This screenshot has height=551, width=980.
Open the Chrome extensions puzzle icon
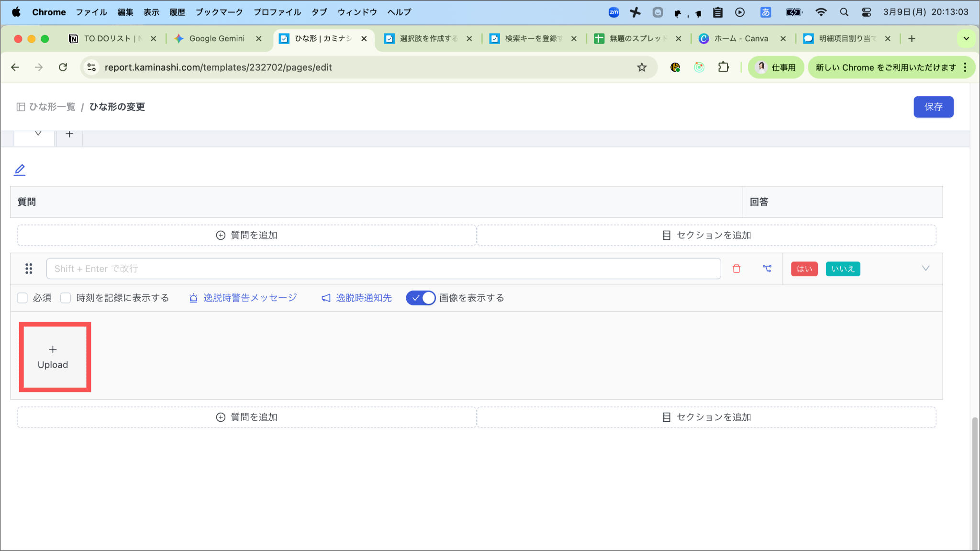(723, 67)
